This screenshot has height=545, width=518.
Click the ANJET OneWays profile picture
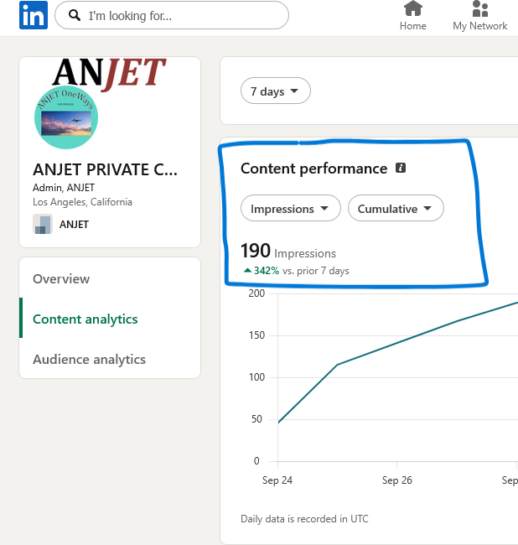point(66,117)
